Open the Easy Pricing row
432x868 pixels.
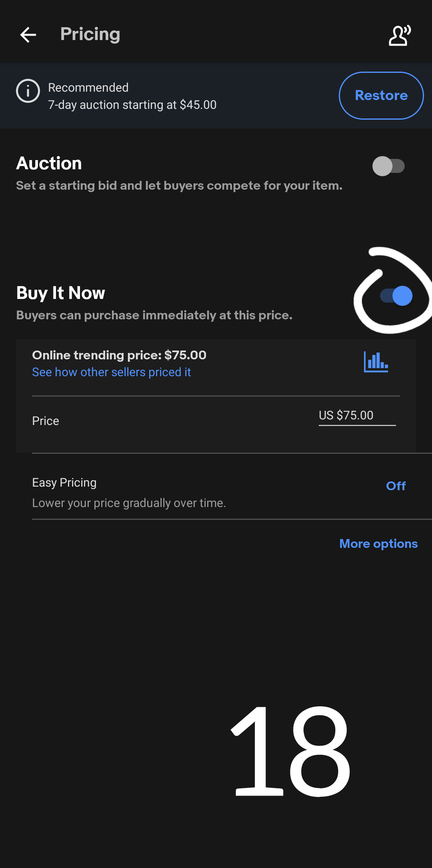[232, 487]
